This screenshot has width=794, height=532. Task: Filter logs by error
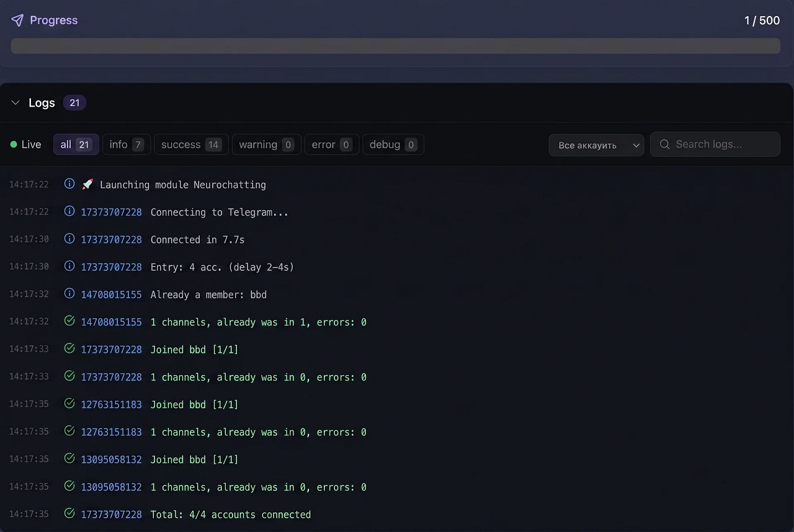click(332, 144)
